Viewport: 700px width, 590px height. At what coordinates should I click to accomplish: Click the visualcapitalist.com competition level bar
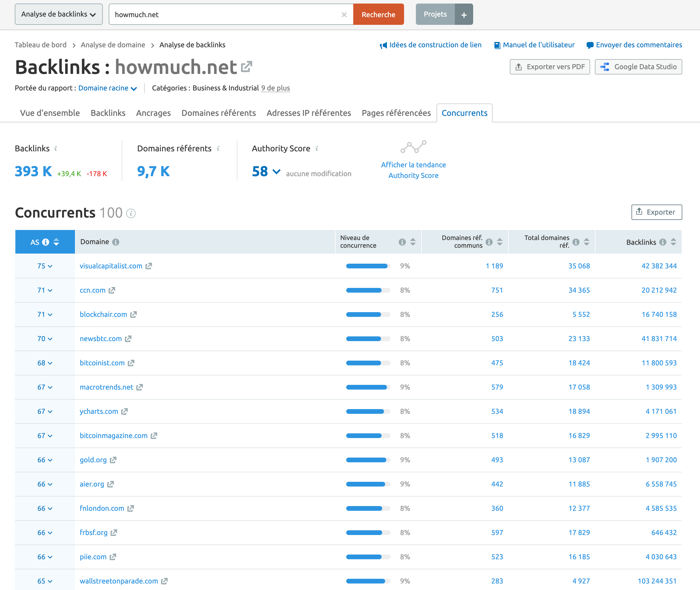[368, 266]
